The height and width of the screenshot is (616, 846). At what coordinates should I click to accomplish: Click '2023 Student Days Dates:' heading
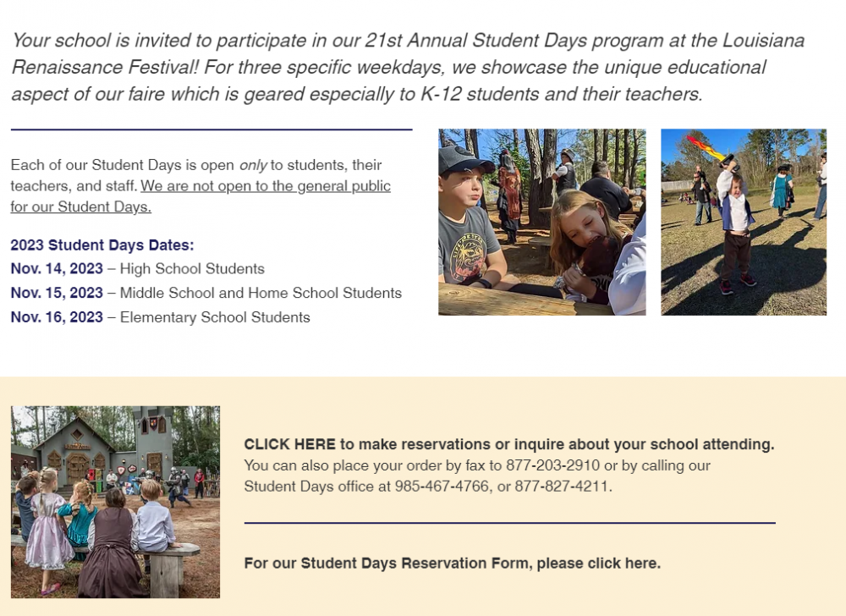coord(102,245)
